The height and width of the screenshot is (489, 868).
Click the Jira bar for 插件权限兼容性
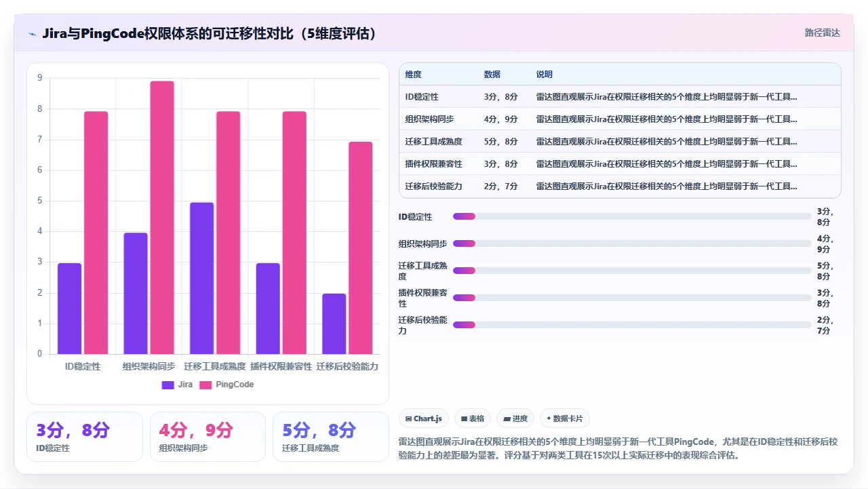click(268, 308)
